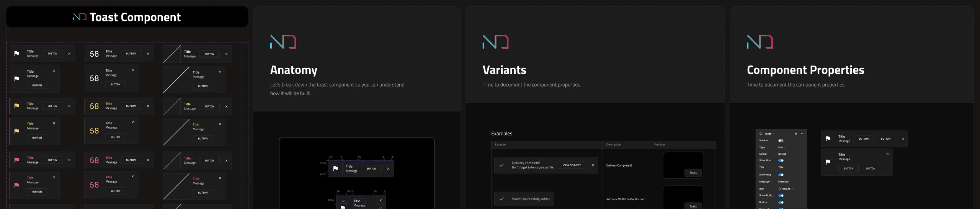Close the white inline flag toast with its X
980x209 pixels.
69,54
